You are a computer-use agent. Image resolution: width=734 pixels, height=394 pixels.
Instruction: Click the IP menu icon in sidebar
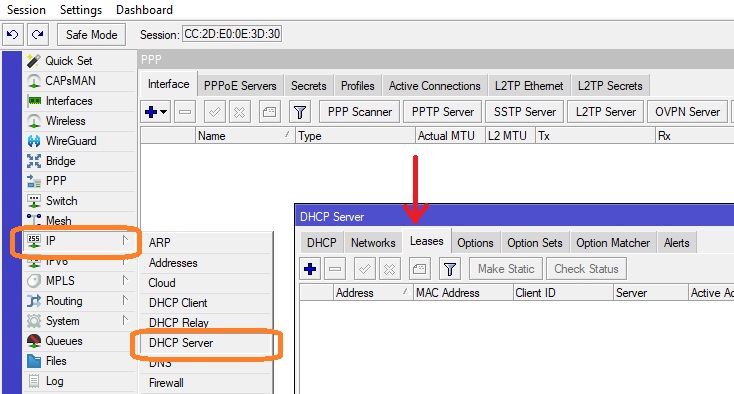[34, 241]
